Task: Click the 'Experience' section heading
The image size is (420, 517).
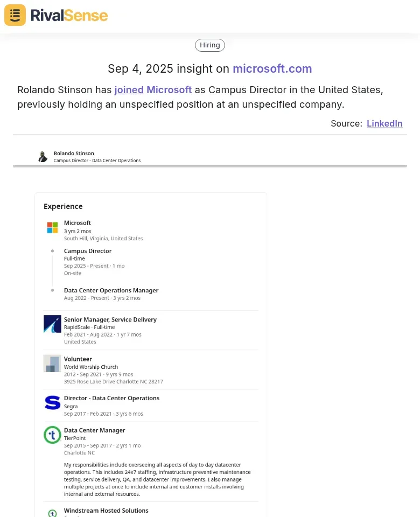Action: tap(63, 206)
